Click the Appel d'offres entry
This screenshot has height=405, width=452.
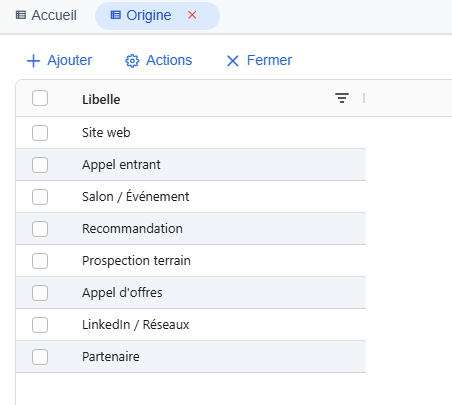click(122, 293)
